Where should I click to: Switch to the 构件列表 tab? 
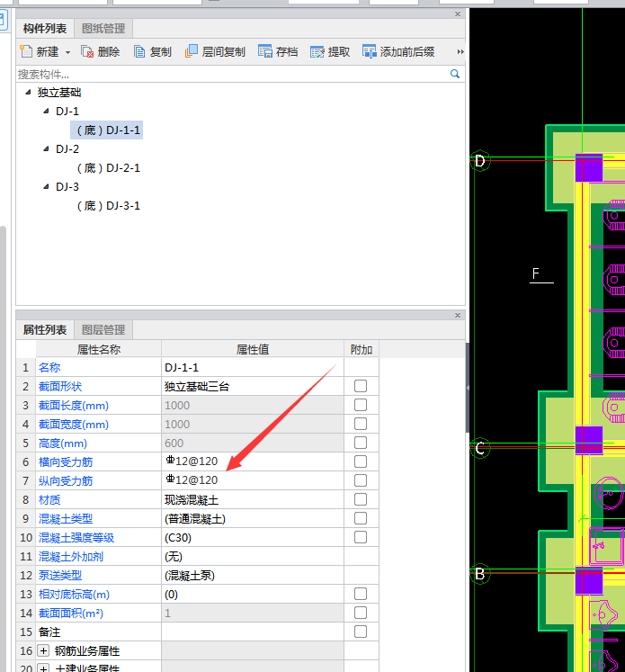(x=45, y=29)
